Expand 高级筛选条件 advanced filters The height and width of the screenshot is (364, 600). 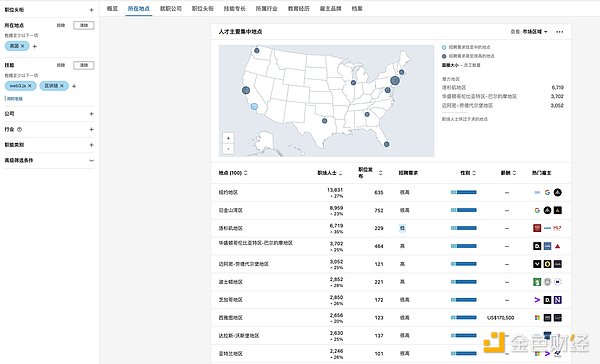(91, 160)
